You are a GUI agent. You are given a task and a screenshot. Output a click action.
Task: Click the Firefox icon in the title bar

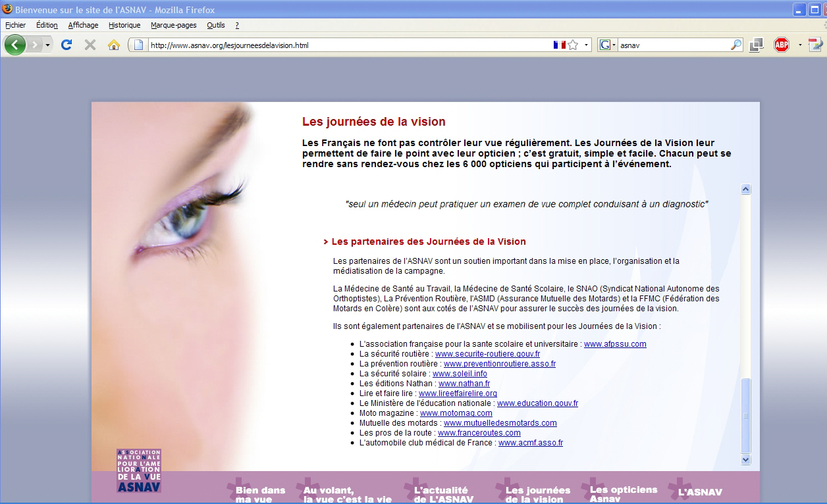7,9
